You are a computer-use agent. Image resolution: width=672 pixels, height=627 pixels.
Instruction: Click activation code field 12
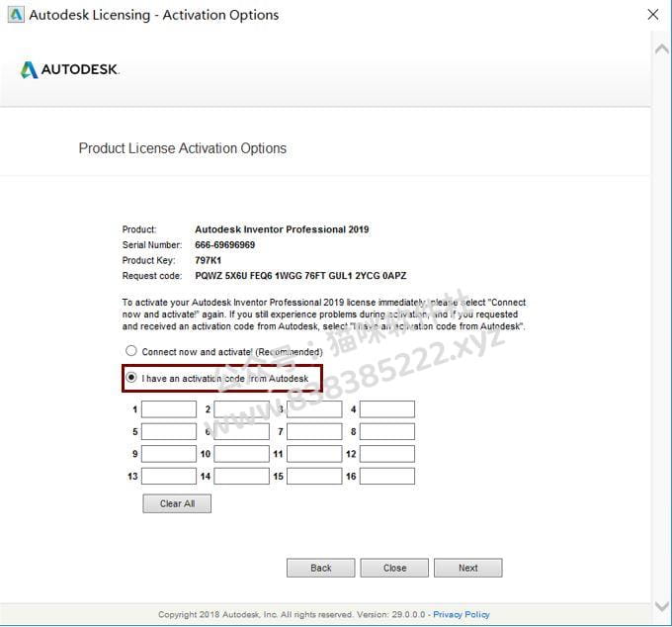tap(387, 454)
